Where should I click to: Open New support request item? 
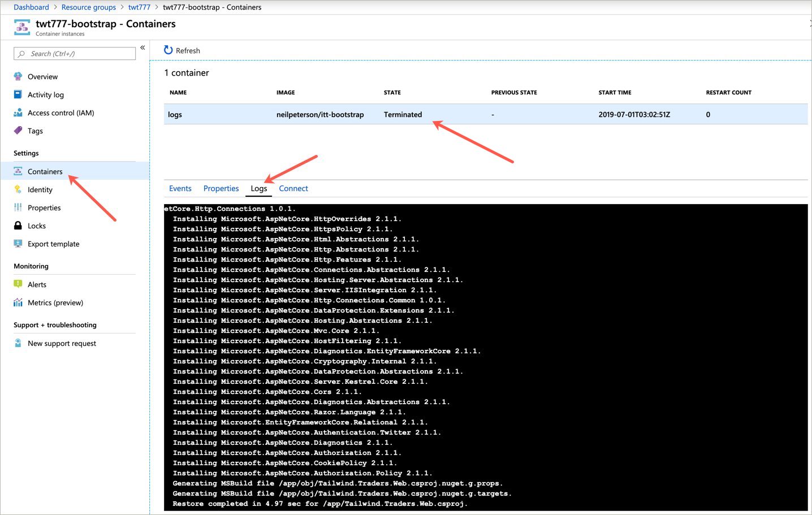[x=62, y=344]
